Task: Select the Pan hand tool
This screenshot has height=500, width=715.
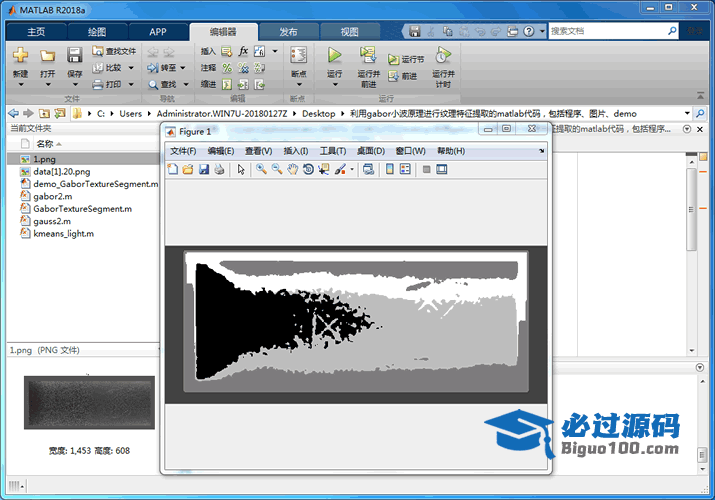Action: point(292,170)
